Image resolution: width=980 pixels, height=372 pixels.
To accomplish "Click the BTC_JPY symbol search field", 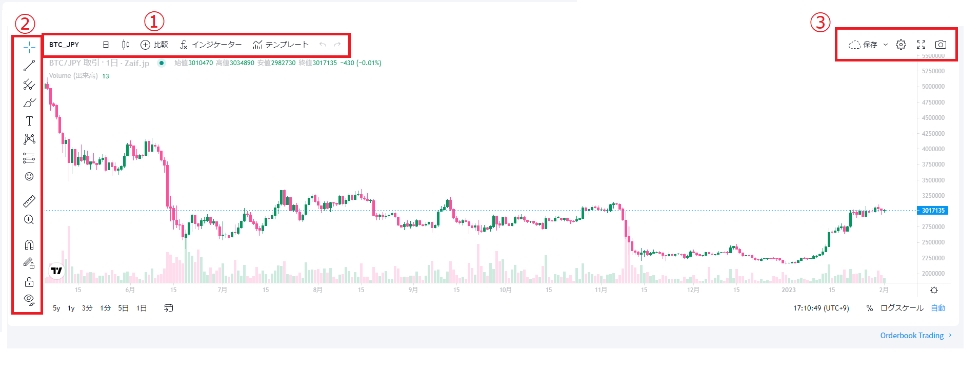I will [64, 45].
